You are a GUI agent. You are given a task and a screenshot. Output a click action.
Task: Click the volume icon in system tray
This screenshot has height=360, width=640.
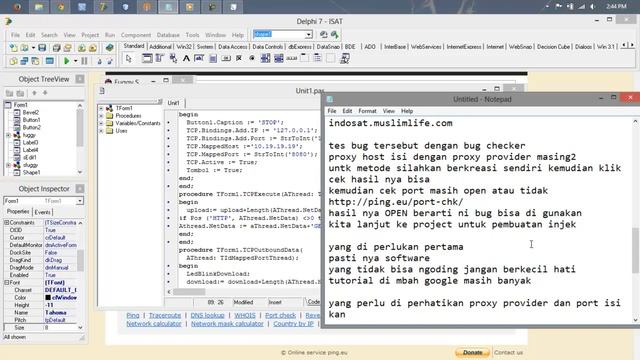tap(592, 7)
